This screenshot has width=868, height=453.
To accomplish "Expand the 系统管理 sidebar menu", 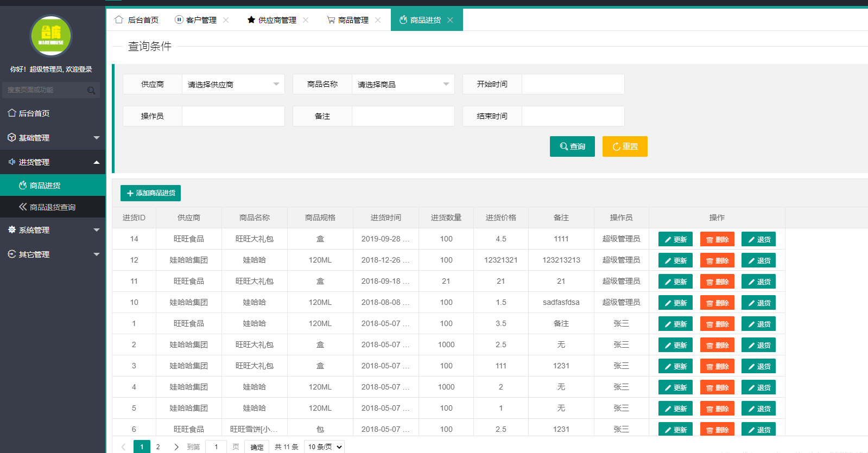I will [53, 230].
